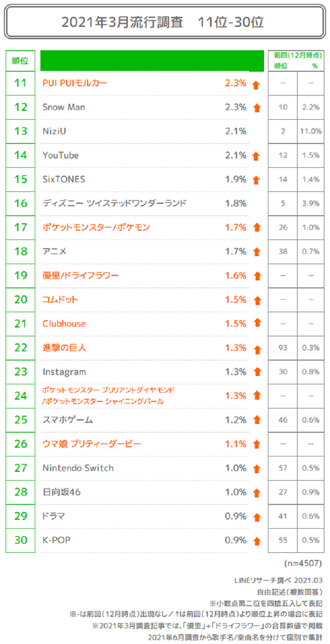Select rank number 20 cell
This screenshot has width=330, height=644.
point(20,300)
